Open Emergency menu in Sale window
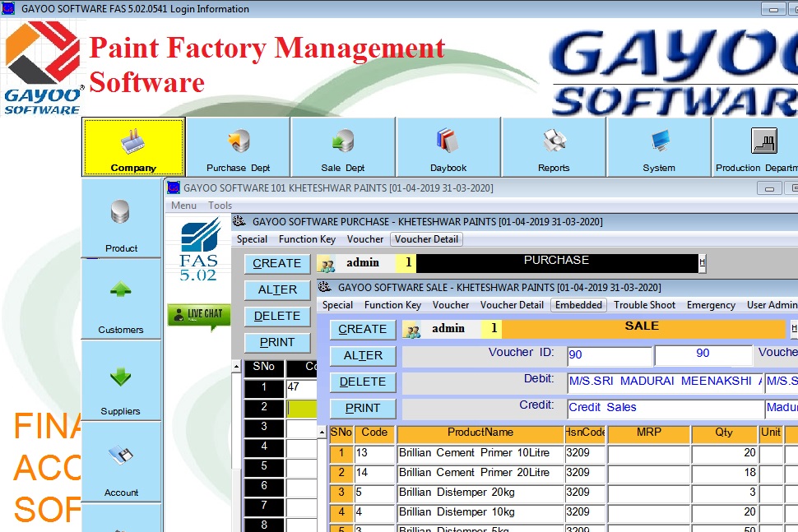The image size is (798, 532). (711, 305)
